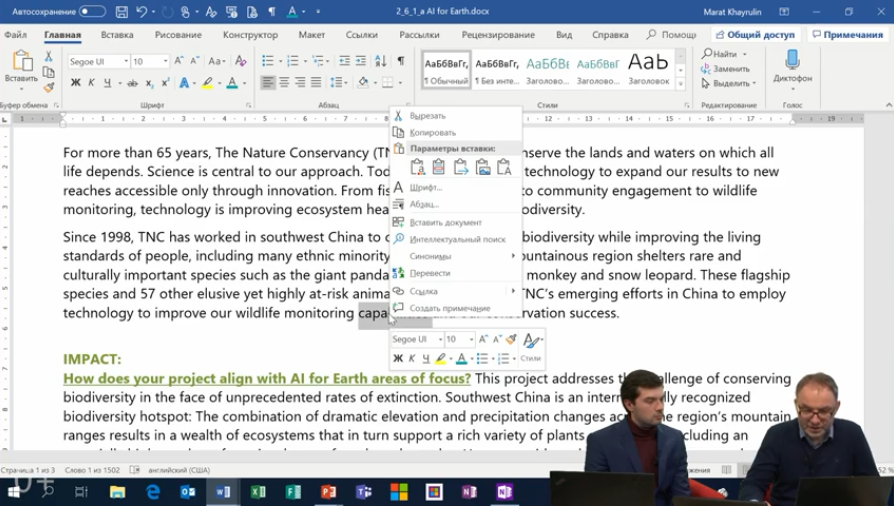Click the AI for Earth focus heading link
894x506 pixels.
coord(267,378)
